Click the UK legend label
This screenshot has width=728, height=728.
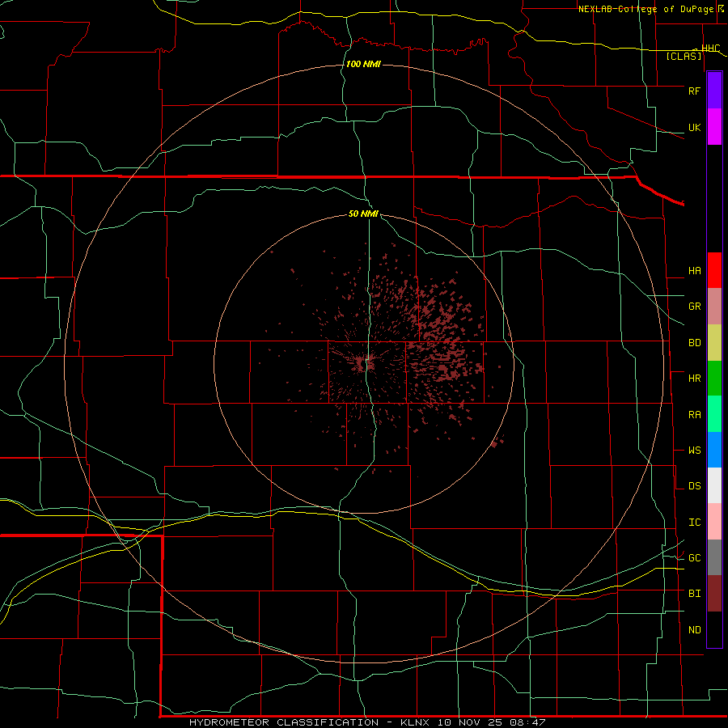(694, 127)
